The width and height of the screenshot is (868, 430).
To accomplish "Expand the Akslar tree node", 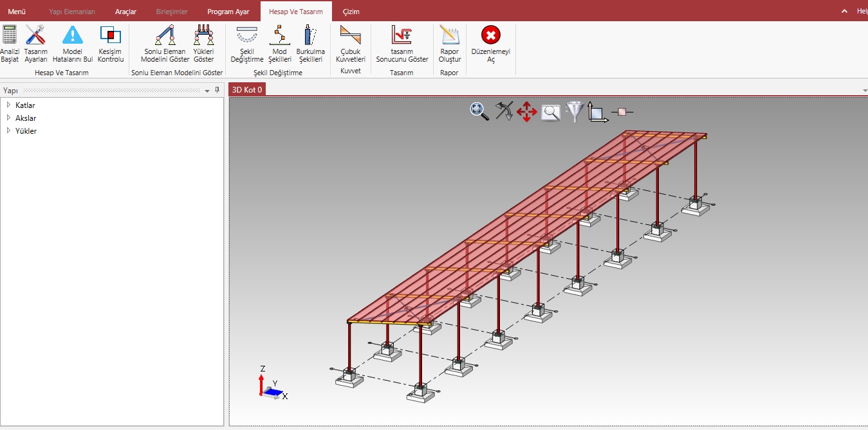I will 8,118.
